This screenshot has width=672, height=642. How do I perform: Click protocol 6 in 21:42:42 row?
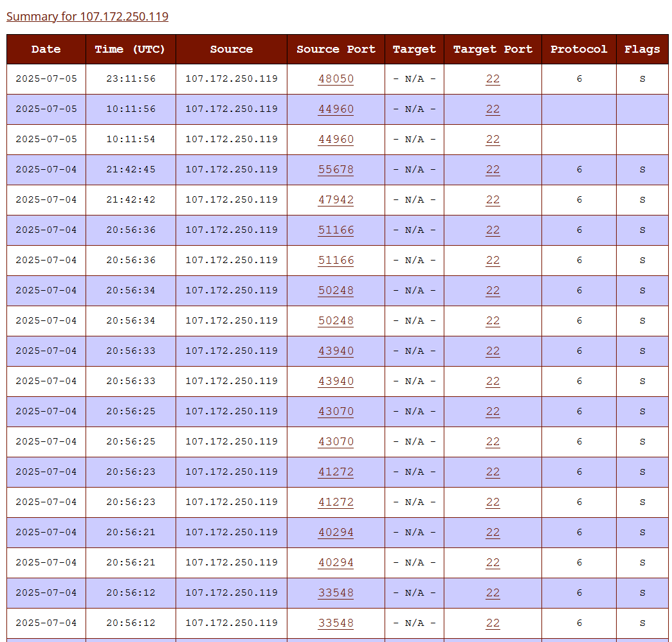point(579,200)
